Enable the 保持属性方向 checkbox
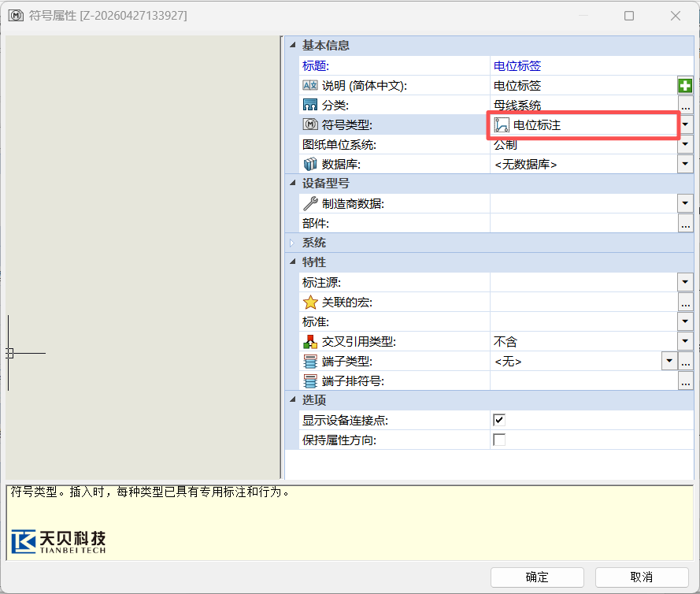 pyautogui.click(x=499, y=440)
